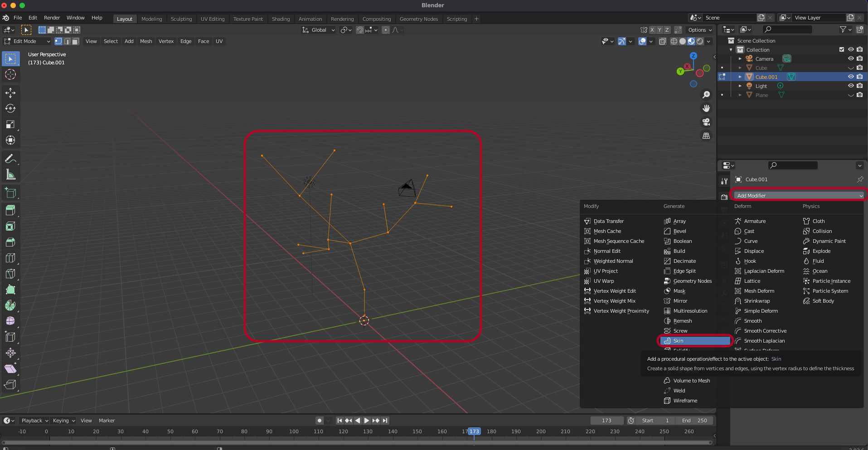
Task: Select the Knife tool
Action: (x=10, y=274)
